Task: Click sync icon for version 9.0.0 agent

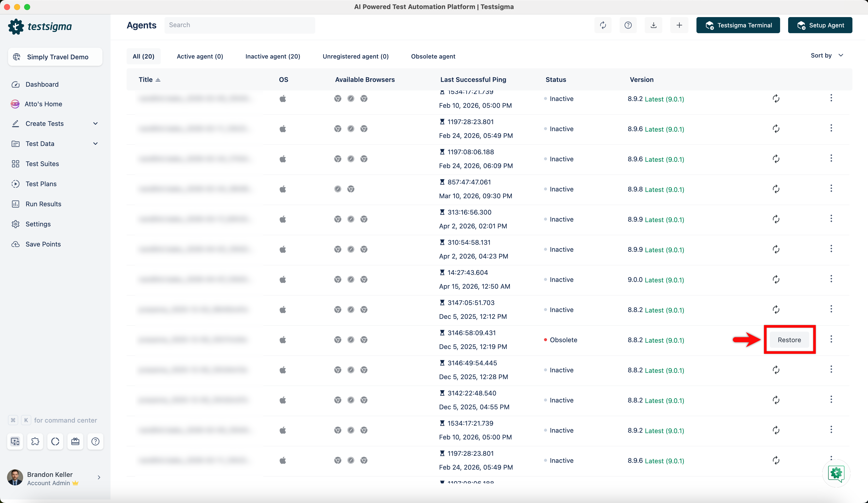Action: point(776,279)
